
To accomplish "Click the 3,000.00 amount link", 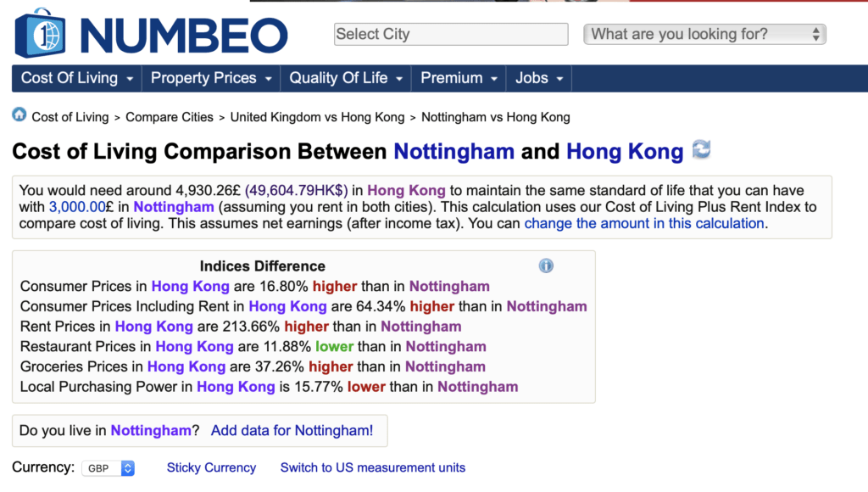I will click(x=77, y=207).
